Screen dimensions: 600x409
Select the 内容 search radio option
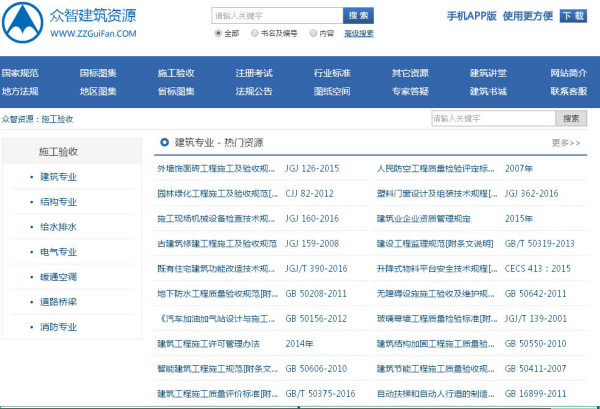(313, 33)
